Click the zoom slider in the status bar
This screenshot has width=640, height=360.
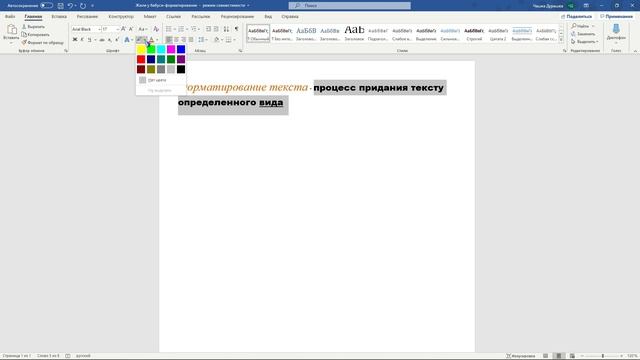pyautogui.click(x=603, y=356)
